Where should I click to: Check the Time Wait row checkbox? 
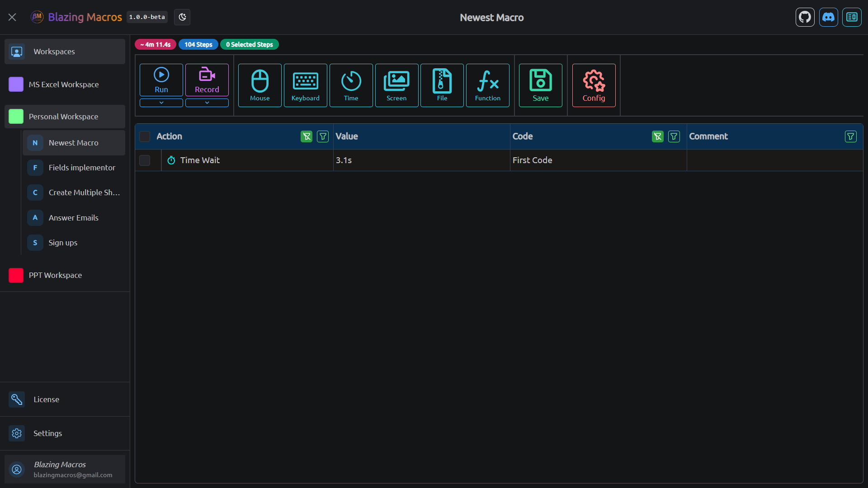pyautogui.click(x=145, y=160)
